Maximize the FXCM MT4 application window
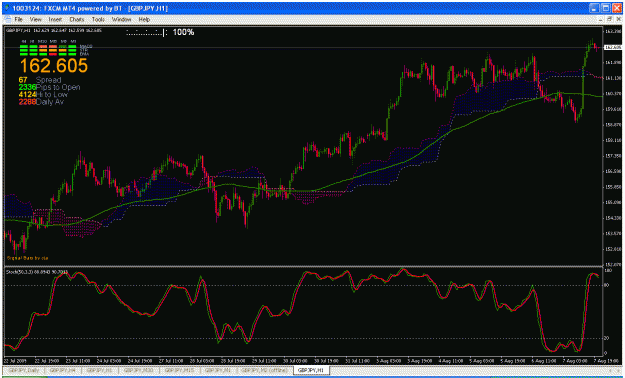The image size is (625, 378). pos(605,8)
